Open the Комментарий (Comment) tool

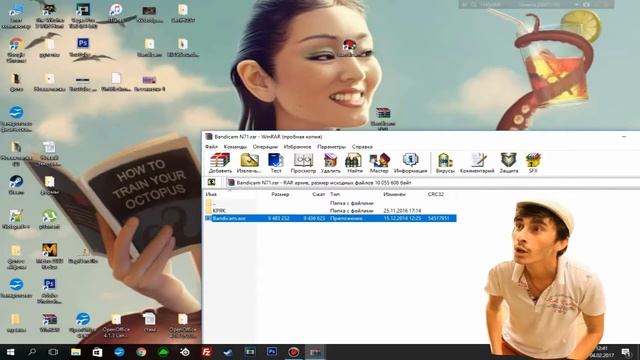pos(477,163)
